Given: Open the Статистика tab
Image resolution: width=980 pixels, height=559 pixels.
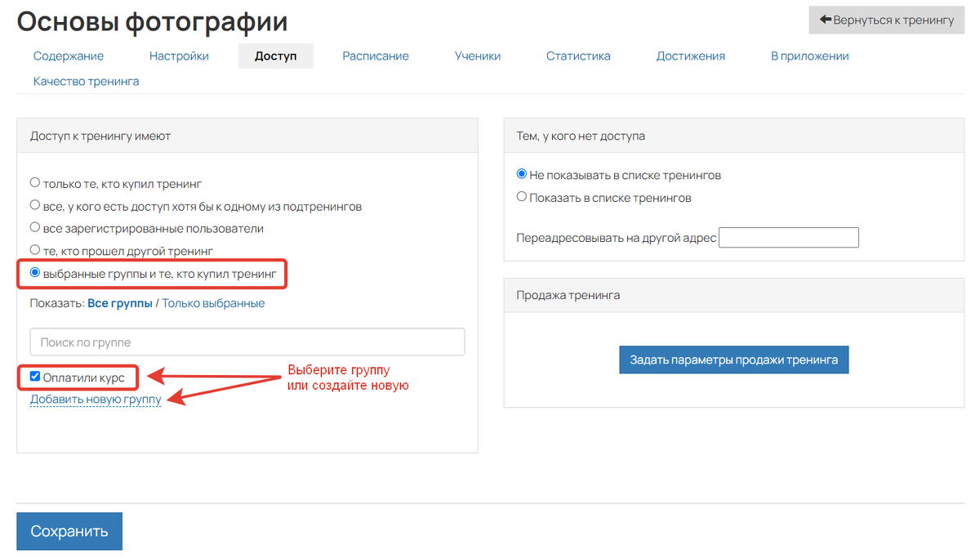Looking at the screenshot, I should point(578,56).
